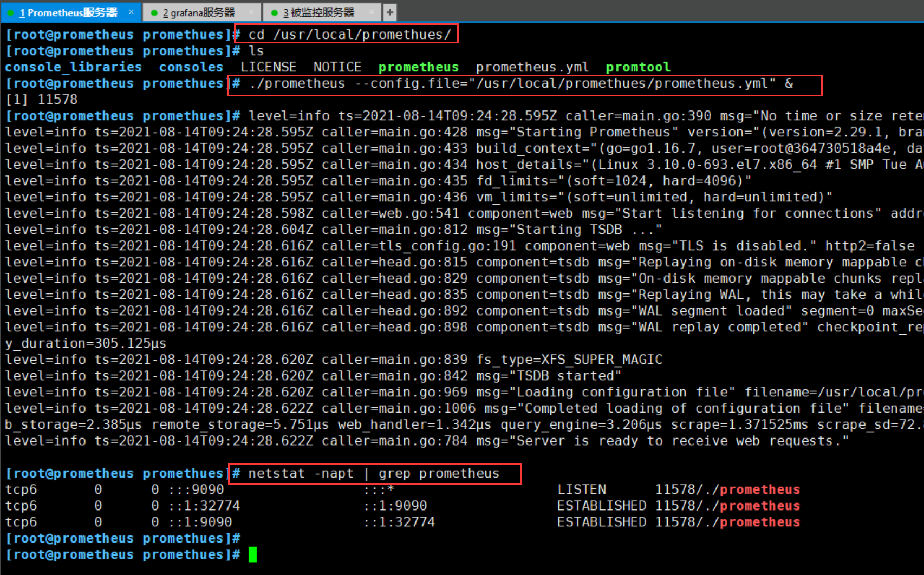Screen dimensions: 924x575
Task: Click ':::9090' local address in netstat output
Action: pos(196,489)
